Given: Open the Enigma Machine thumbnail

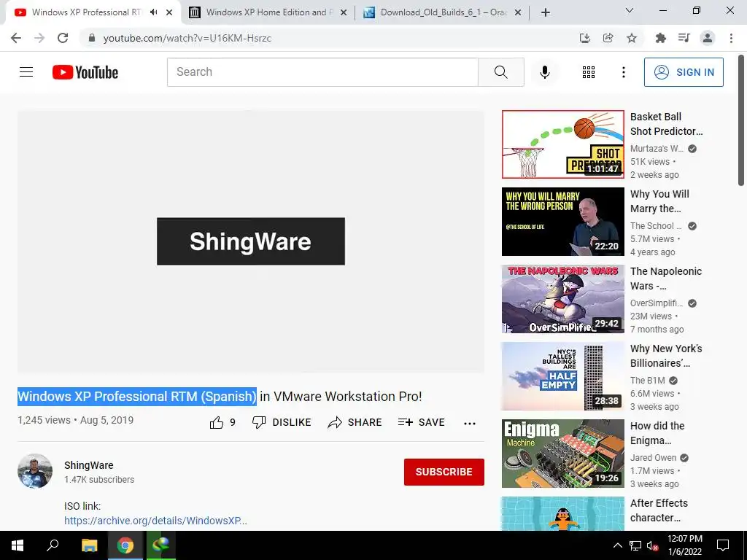Looking at the screenshot, I should [x=562, y=454].
